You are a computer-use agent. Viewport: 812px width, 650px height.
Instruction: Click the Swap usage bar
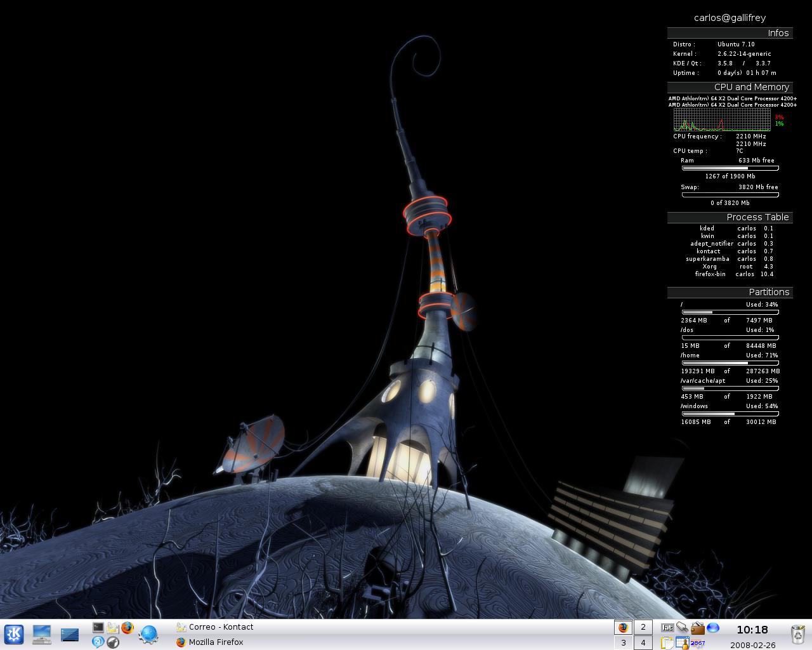(730, 195)
